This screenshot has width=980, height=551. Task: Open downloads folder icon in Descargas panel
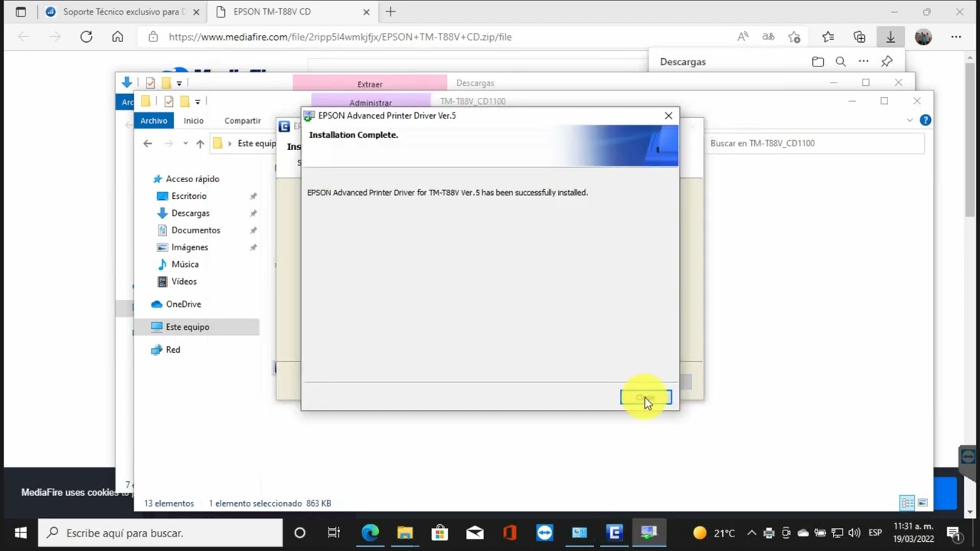[x=818, y=61]
